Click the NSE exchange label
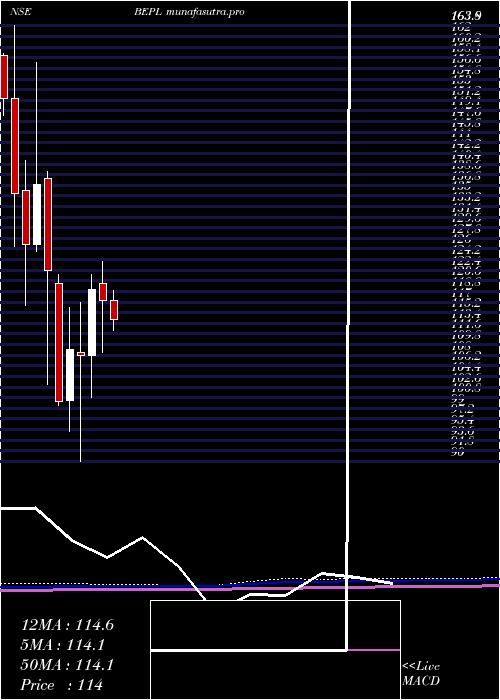This screenshot has height=700, width=500. [20, 12]
